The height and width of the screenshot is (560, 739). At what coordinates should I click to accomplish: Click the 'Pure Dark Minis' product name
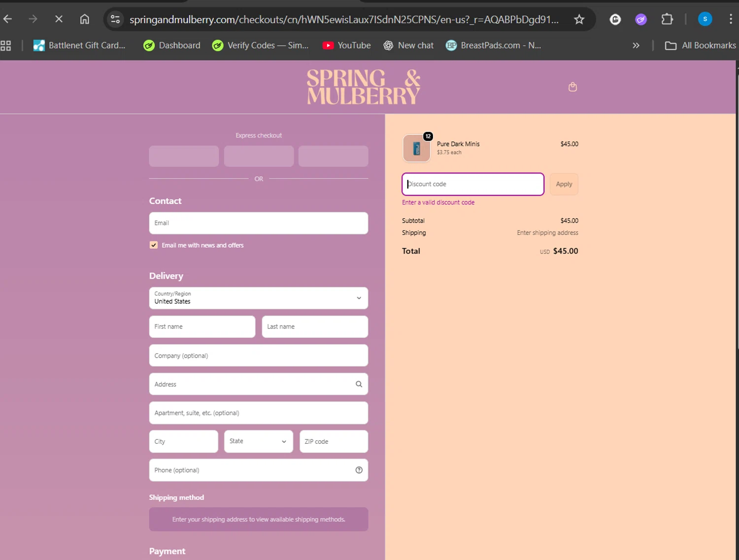(458, 144)
